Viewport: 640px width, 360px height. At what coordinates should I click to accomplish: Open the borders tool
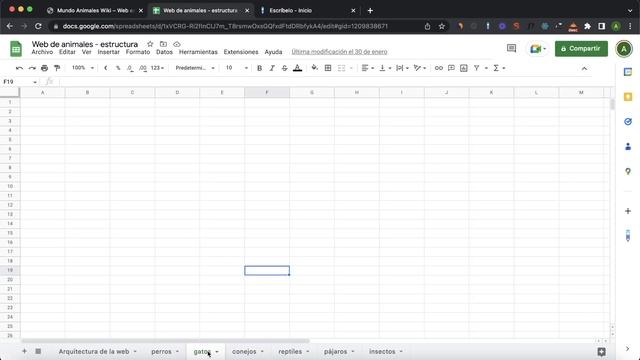coord(328,68)
